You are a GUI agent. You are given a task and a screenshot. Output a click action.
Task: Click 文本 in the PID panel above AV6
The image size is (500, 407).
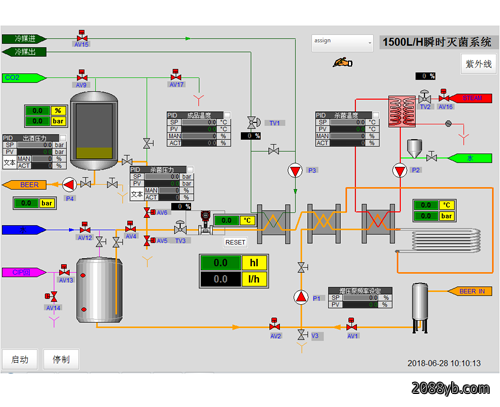137,194
